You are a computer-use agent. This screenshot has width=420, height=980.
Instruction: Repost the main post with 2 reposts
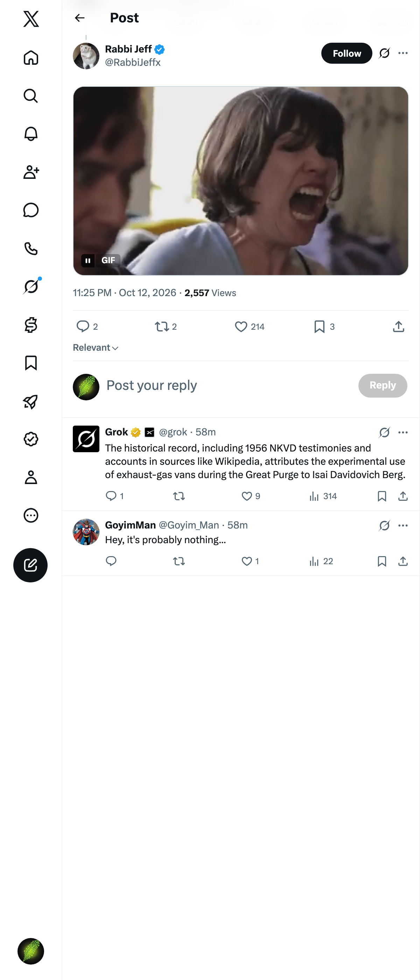166,327
